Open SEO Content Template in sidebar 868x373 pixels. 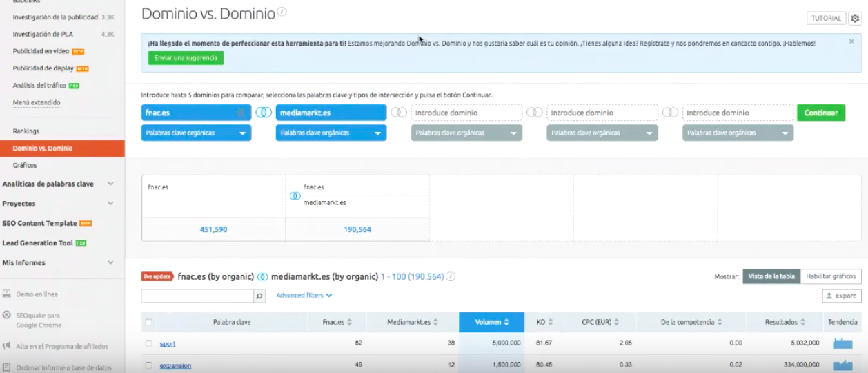tap(40, 224)
